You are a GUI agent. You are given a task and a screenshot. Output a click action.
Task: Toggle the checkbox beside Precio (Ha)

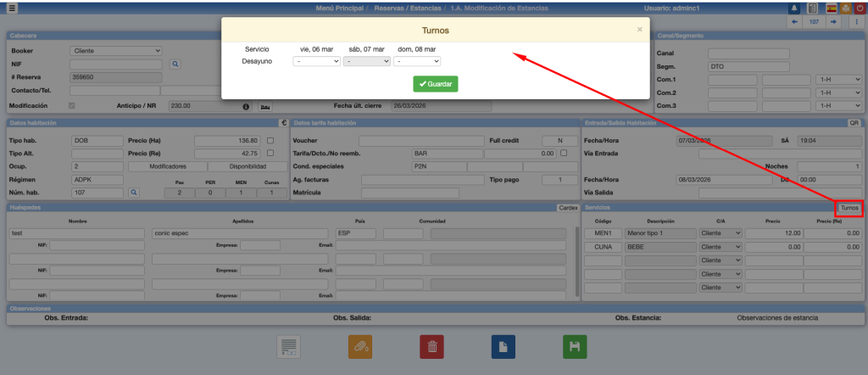[x=270, y=140]
